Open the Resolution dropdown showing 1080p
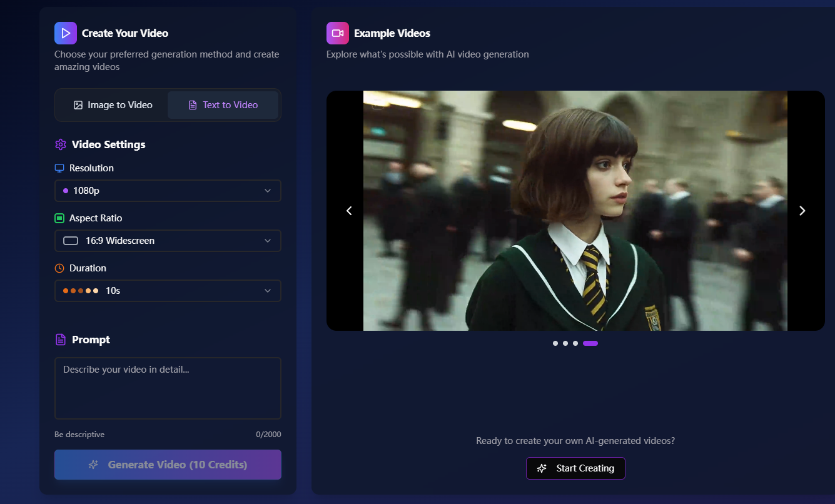 (168, 191)
